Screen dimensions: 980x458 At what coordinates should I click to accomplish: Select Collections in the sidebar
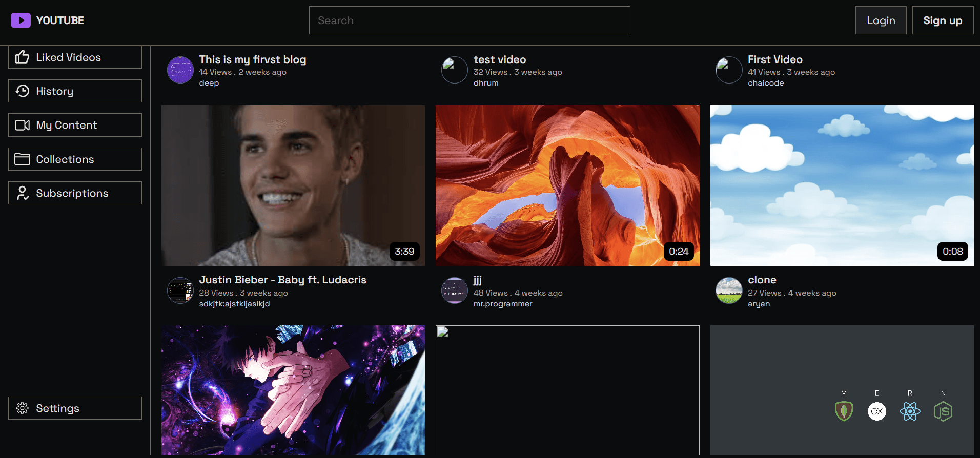pyautogui.click(x=75, y=159)
